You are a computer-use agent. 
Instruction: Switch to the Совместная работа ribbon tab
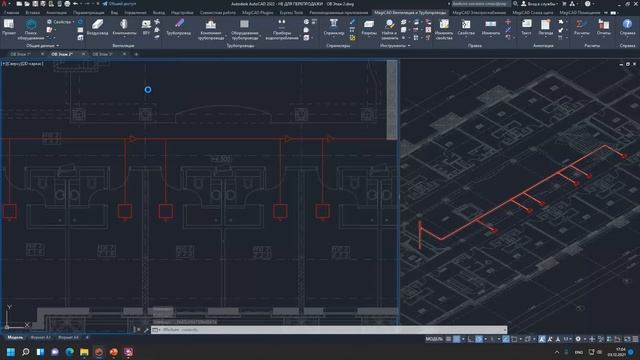pos(218,13)
